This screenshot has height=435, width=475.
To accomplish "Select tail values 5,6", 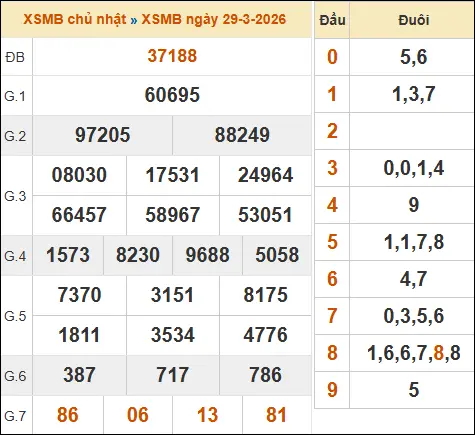I will (413, 57).
